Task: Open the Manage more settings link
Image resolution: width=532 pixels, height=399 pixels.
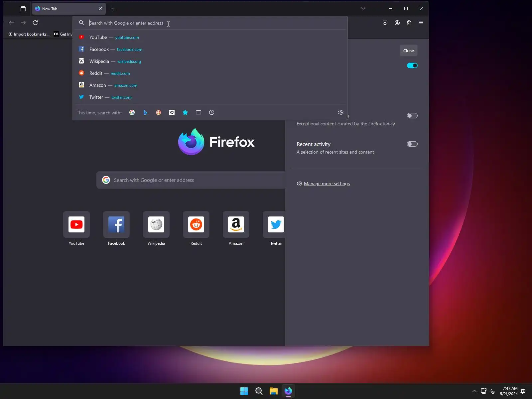Action: 327,184
